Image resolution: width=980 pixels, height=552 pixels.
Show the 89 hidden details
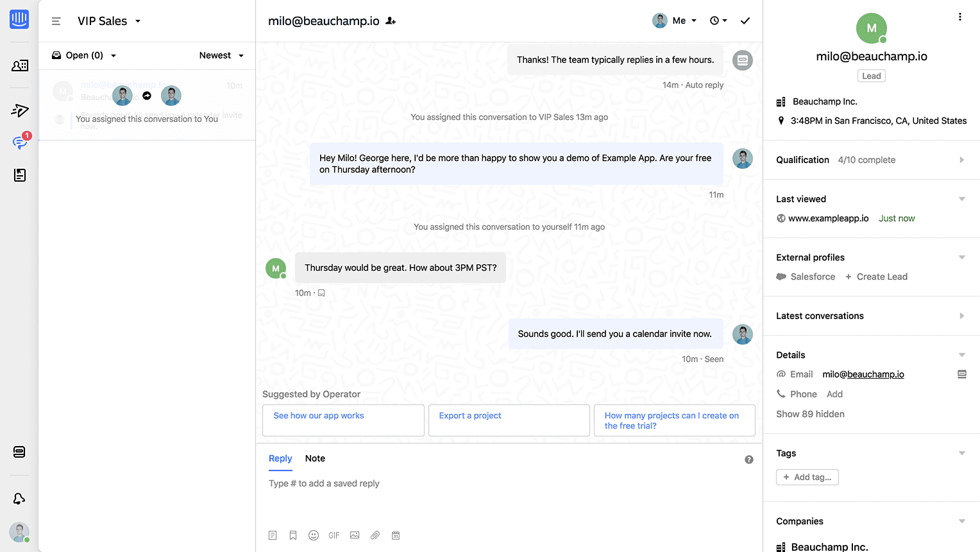(810, 414)
